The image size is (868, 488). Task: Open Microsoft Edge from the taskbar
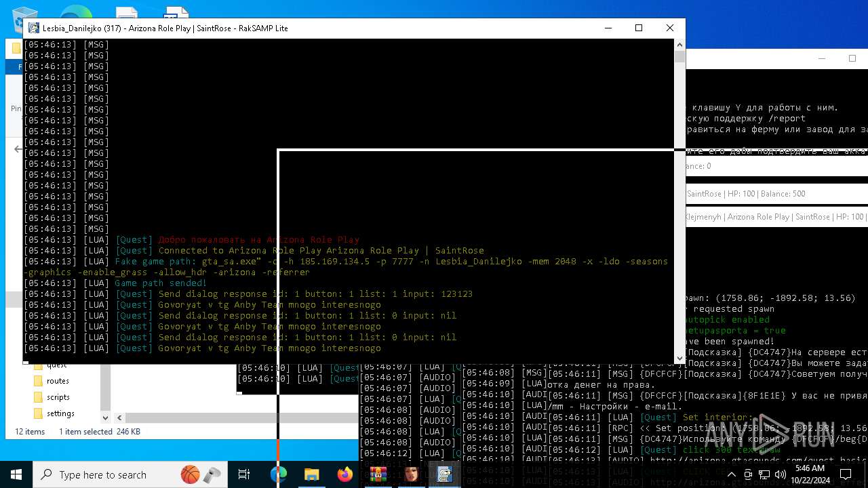[279, 474]
